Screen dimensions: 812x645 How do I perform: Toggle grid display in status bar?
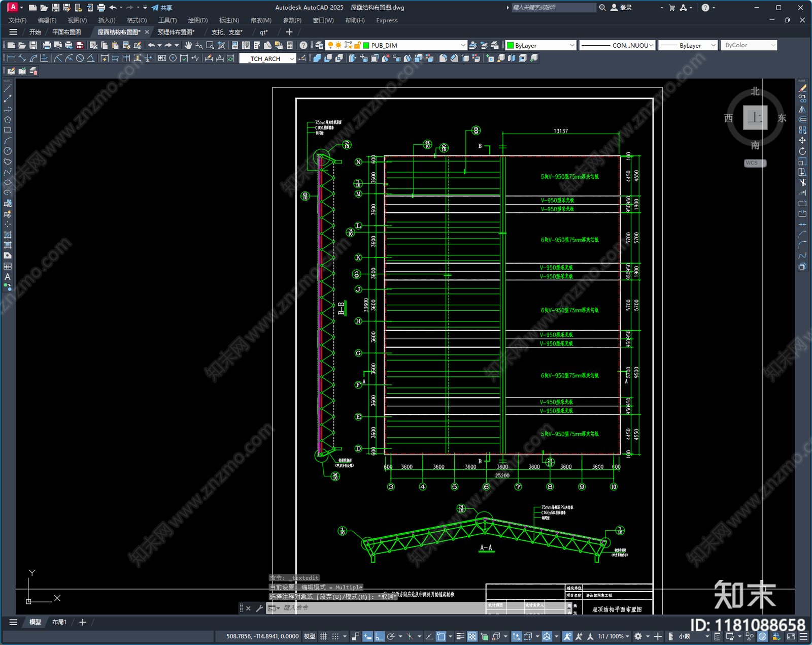[x=323, y=636]
